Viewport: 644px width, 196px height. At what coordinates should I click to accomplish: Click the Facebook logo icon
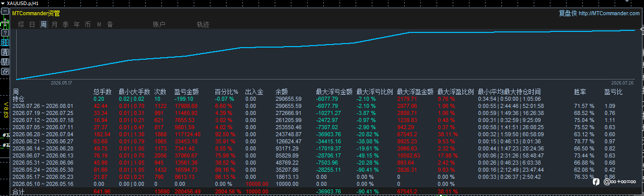point(596,181)
